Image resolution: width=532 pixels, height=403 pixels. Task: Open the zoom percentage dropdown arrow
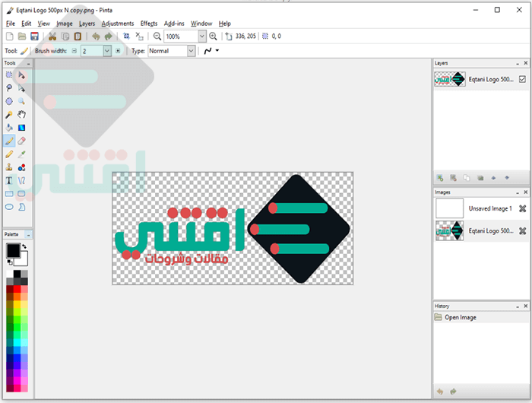202,36
